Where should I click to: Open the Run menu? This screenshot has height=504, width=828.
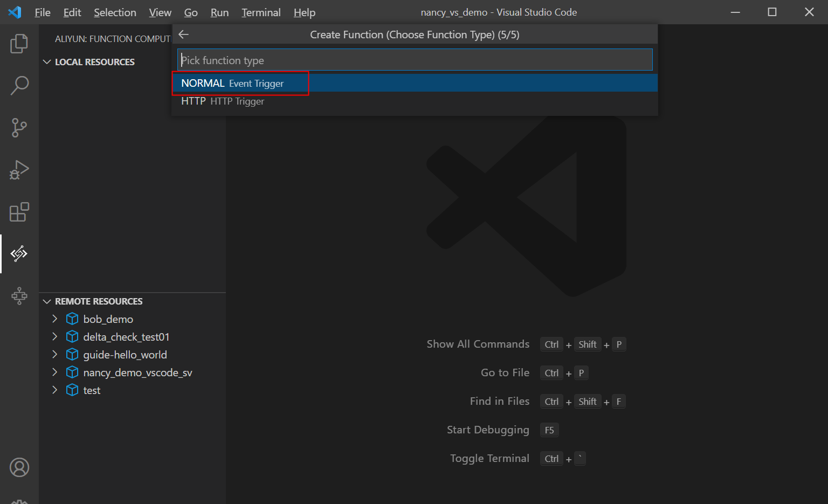[x=219, y=12]
